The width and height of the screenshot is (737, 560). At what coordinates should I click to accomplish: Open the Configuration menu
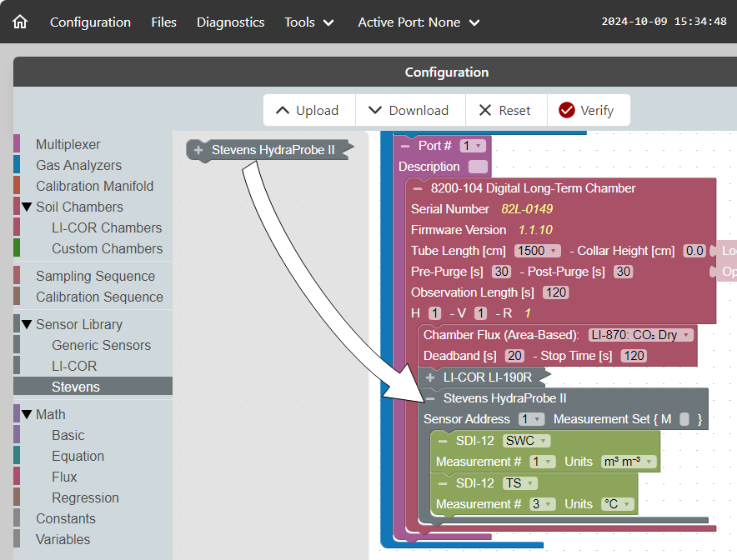click(90, 22)
